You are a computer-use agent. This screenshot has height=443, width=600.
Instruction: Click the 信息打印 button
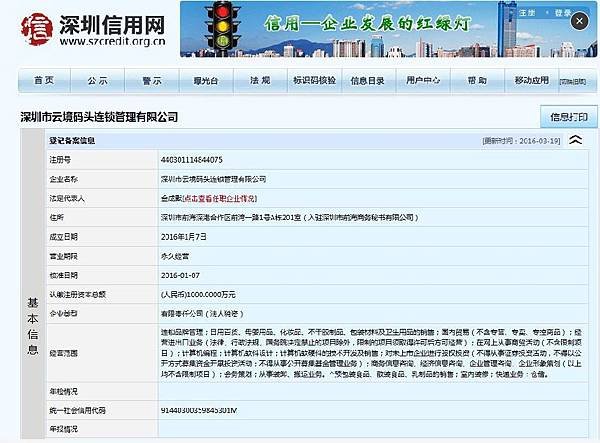pos(569,117)
